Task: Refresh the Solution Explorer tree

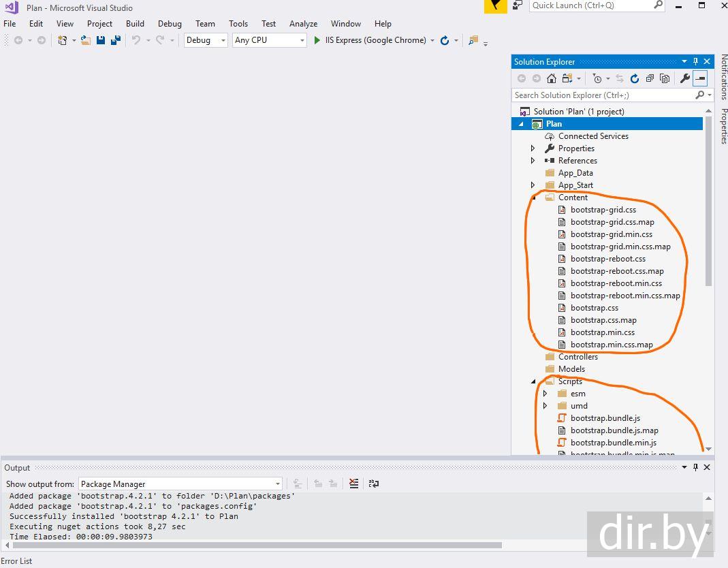Action: [635, 78]
